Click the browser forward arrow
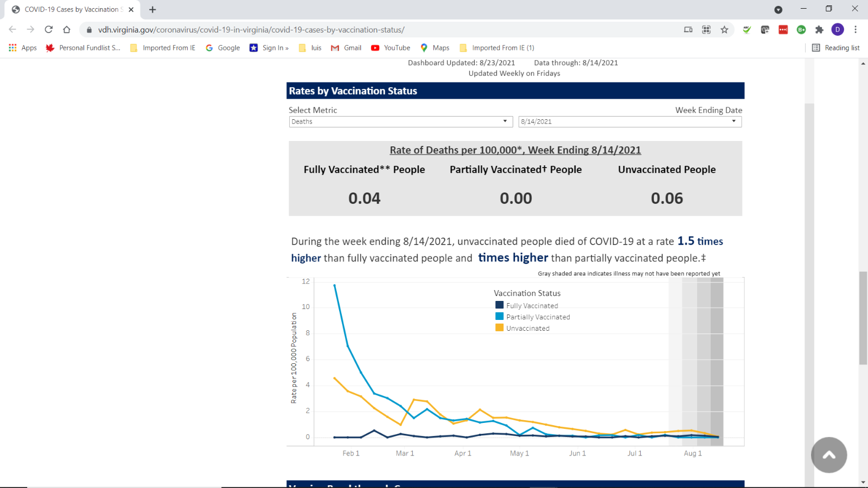The image size is (868, 488). (x=30, y=29)
